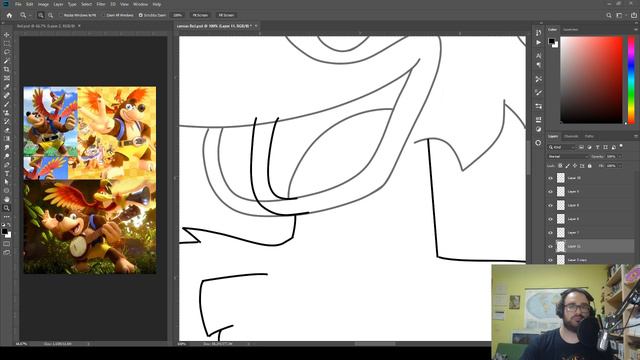Select the Magic Wand tool
Image resolution: width=640 pixels, height=360 pixels.
tap(7, 61)
